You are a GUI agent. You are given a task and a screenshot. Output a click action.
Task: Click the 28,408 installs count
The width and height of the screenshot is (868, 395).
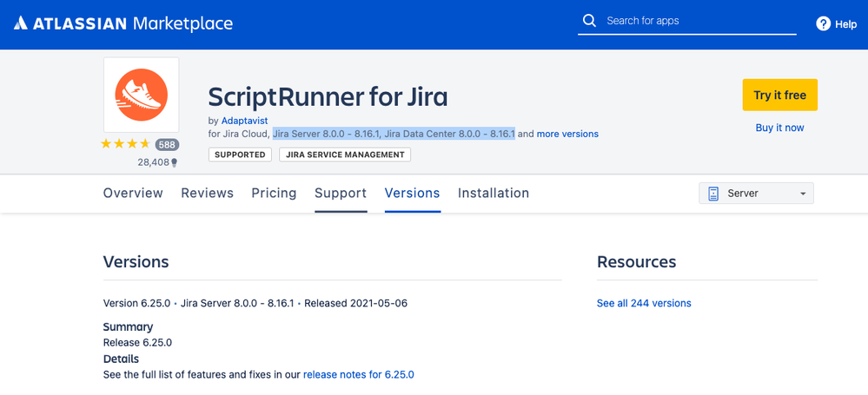153,162
